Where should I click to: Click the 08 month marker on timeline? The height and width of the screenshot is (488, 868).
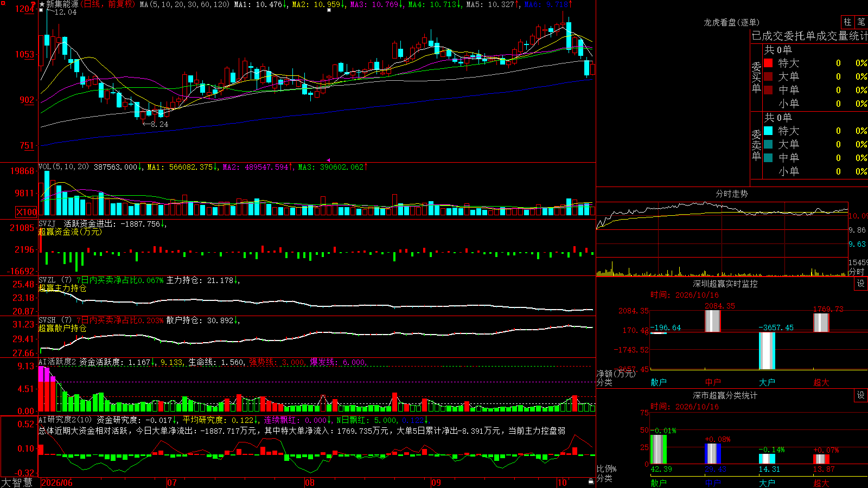310,483
